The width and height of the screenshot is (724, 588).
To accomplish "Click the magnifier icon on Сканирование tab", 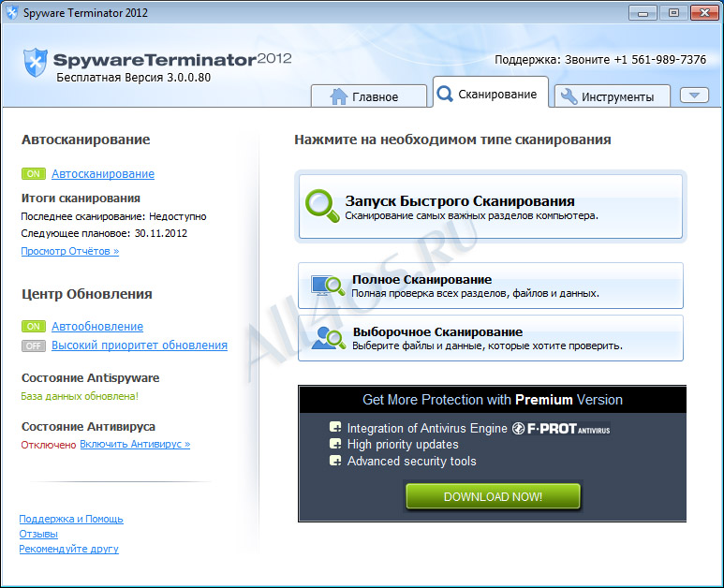I will [445, 95].
